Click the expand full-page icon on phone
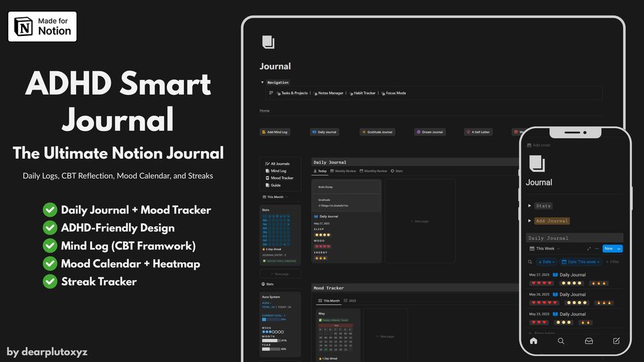Screen dimensions: 644x362 (589, 249)
